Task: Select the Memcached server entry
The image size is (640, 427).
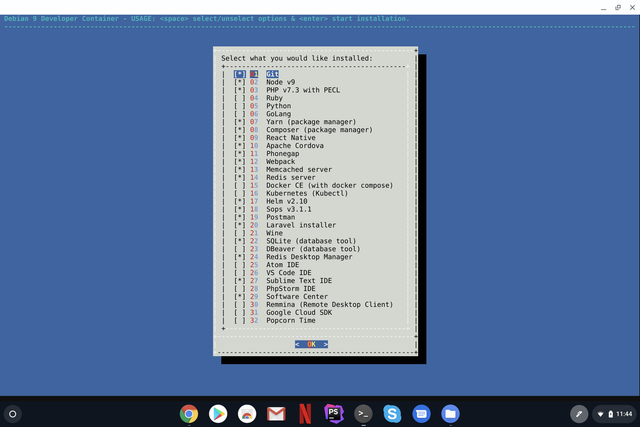Action: pos(283,169)
